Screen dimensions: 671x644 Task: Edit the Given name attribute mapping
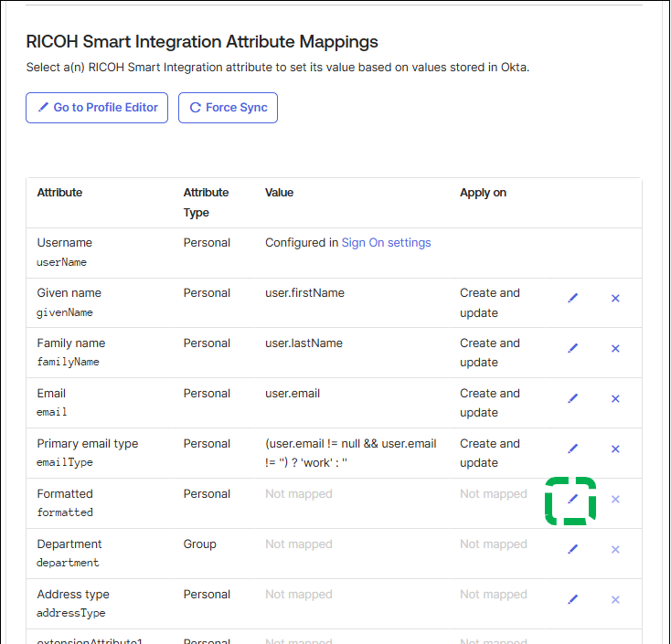[573, 299]
